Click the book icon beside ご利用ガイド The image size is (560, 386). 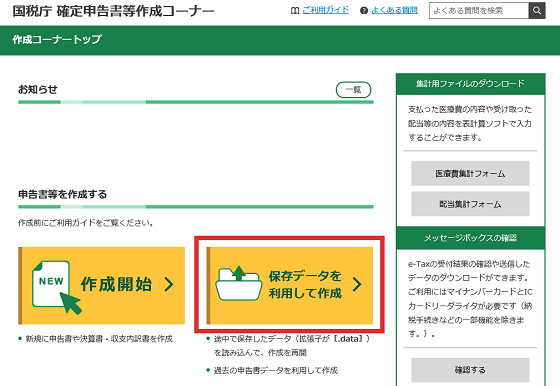click(x=295, y=11)
